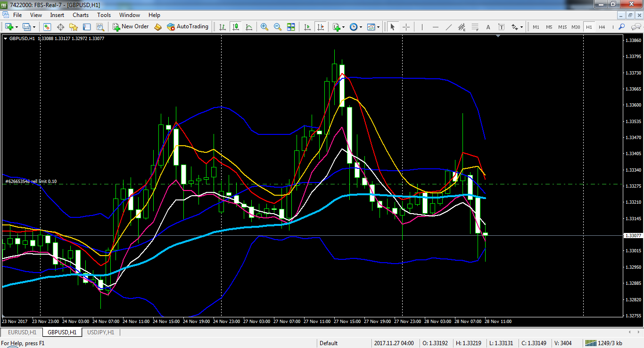Open the Market Watch panel icon
644x348 pixels.
click(47, 27)
